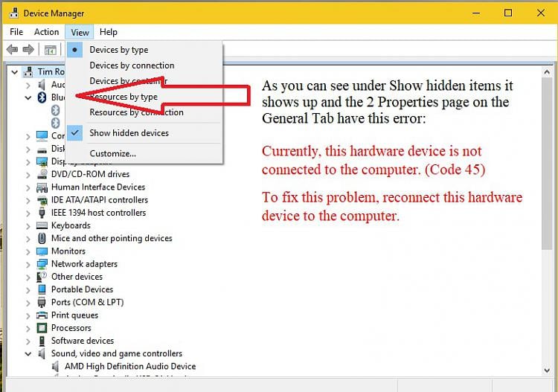Expand Monitors category
The image size is (558, 392).
coord(28,251)
